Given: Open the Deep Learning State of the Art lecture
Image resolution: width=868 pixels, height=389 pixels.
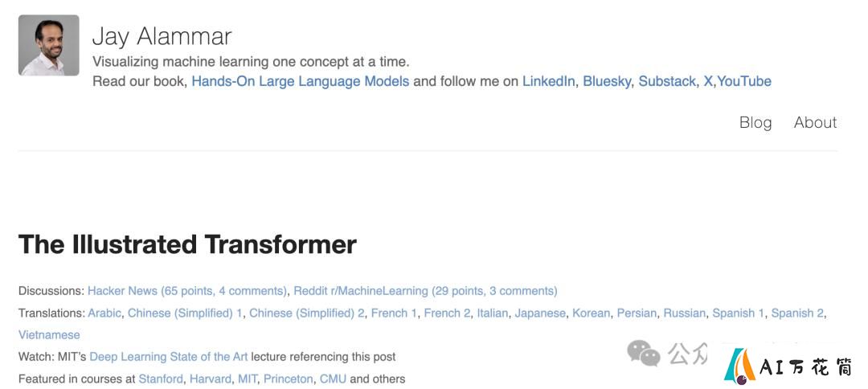Looking at the screenshot, I should click(x=169, y=357).
